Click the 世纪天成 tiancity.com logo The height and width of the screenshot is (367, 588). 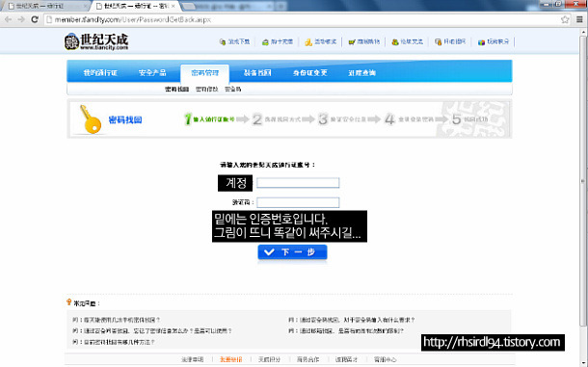[x=96, y=41]
